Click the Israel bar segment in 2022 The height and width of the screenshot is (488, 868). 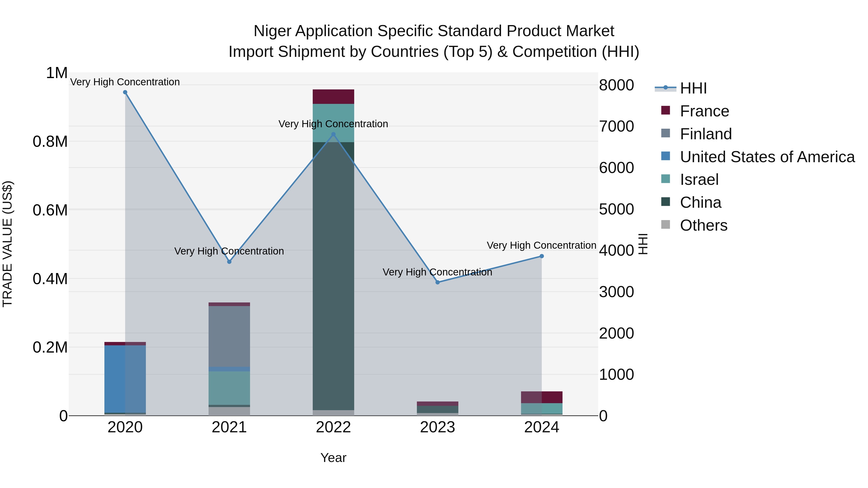coord(333,123)
